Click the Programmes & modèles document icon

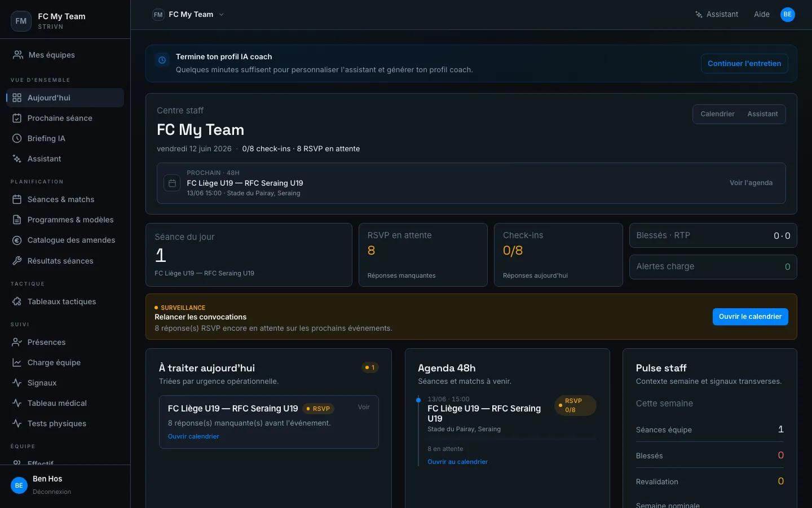point(17,220)
